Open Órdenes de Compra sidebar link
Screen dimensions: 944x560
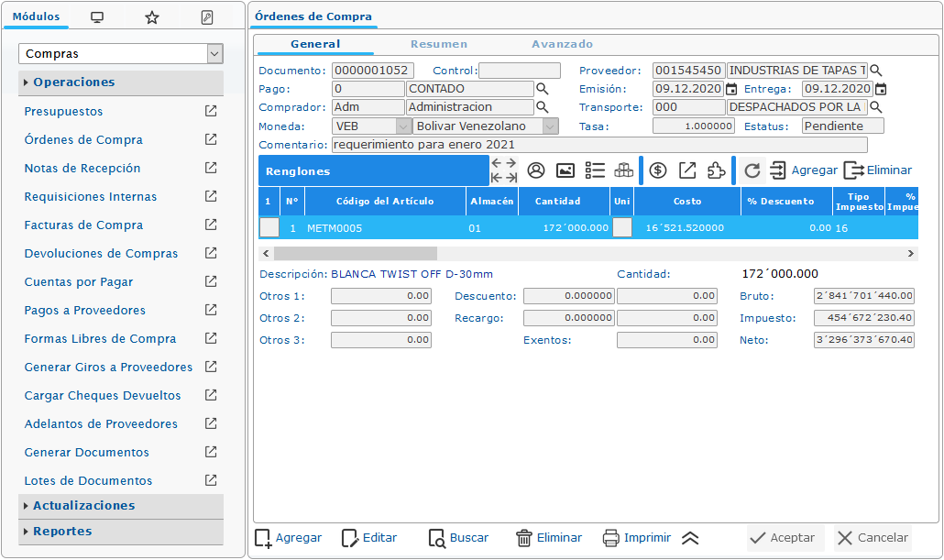click(x=83, y=139)
